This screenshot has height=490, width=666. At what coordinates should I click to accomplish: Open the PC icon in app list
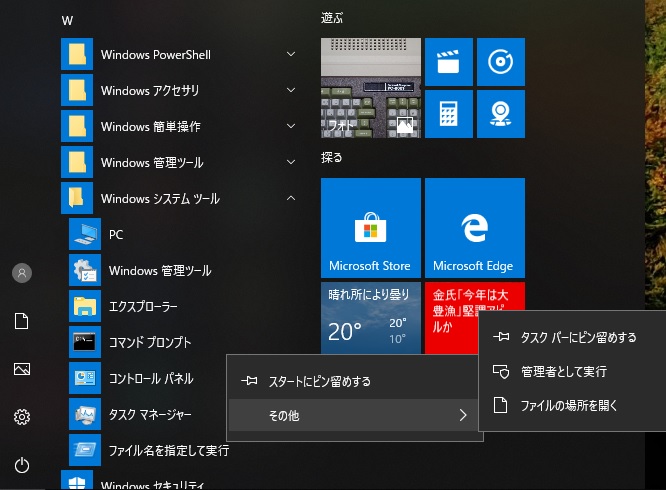85,234
